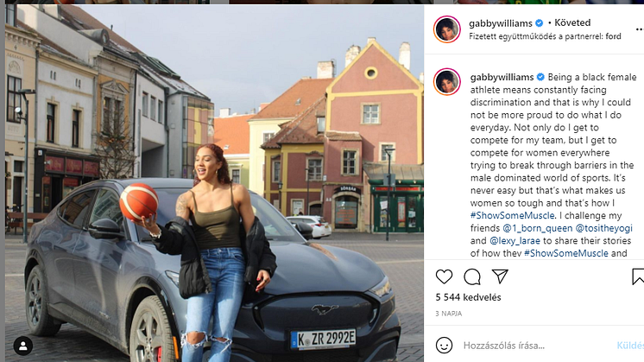Click the gabbywilliams avatar beside the caption

click(447, 82)
